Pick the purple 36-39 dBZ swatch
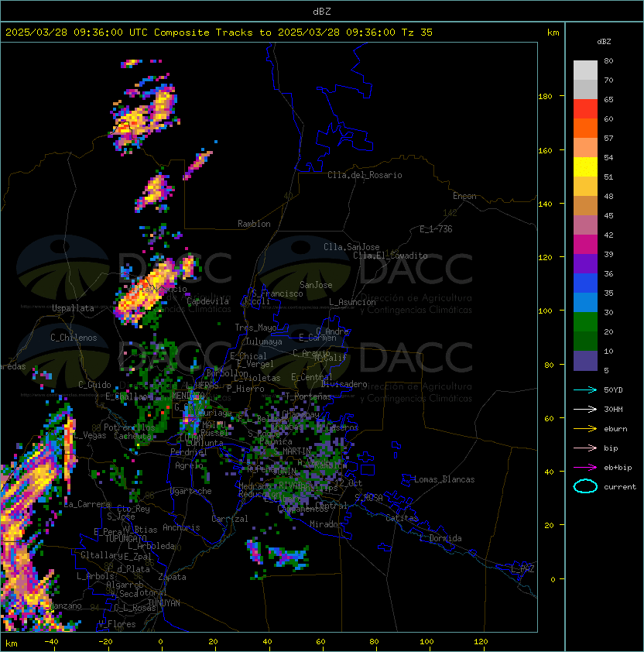This screenshot has width=644, height=652. click(x=585, y=263)
